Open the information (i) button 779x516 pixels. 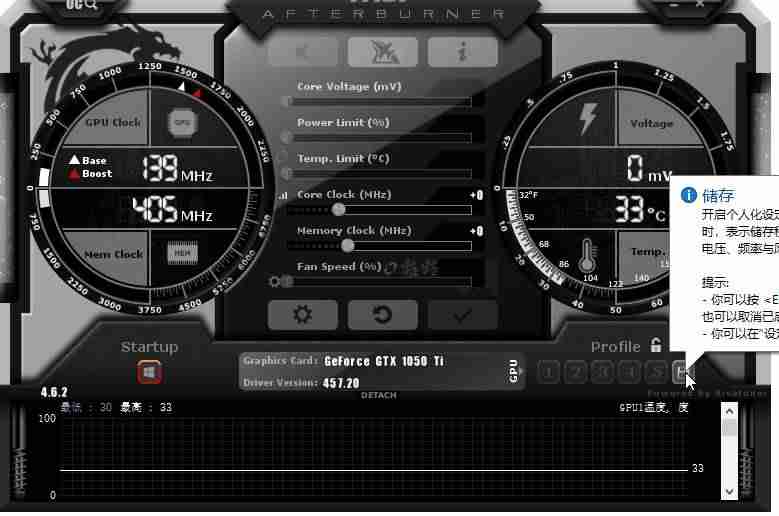pos(463,51)
